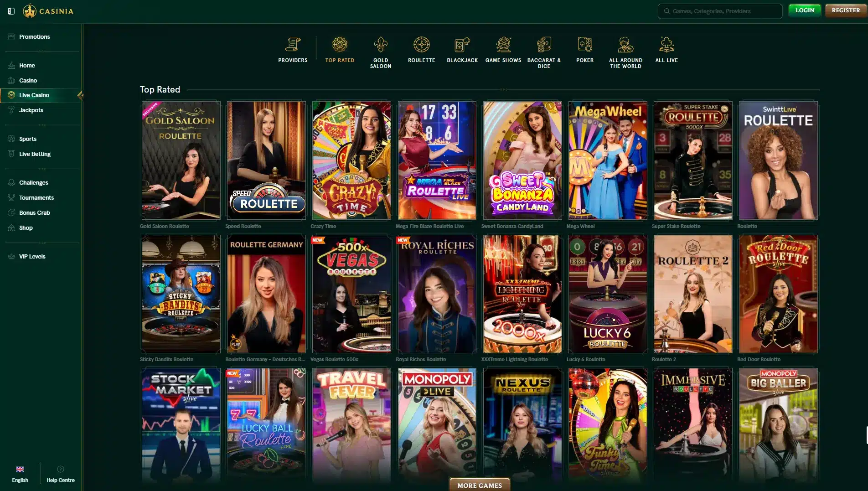Select the All Live category icon

pos(666,45)
